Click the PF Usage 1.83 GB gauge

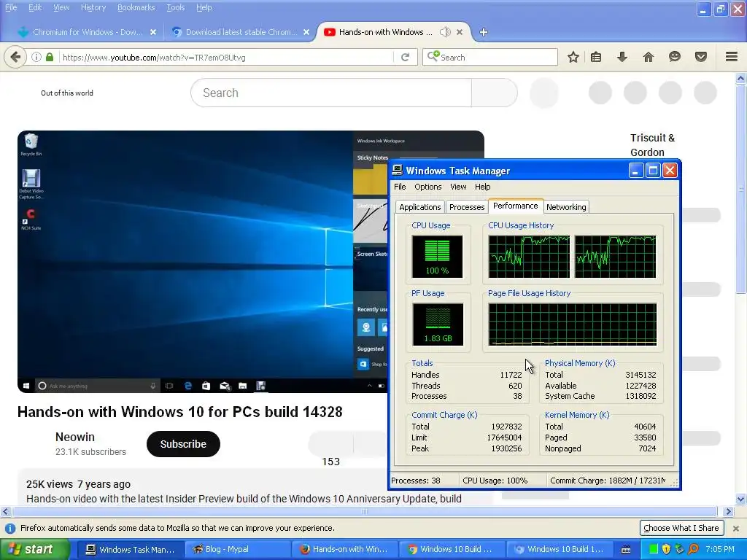(438, 324)
